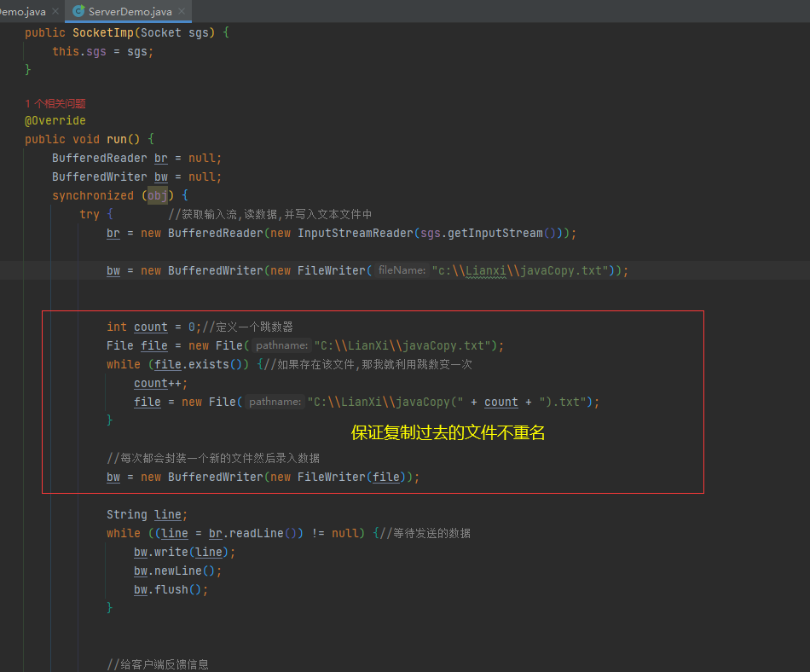Click 'new FileWriter(file)' expression

pos(338,477)
